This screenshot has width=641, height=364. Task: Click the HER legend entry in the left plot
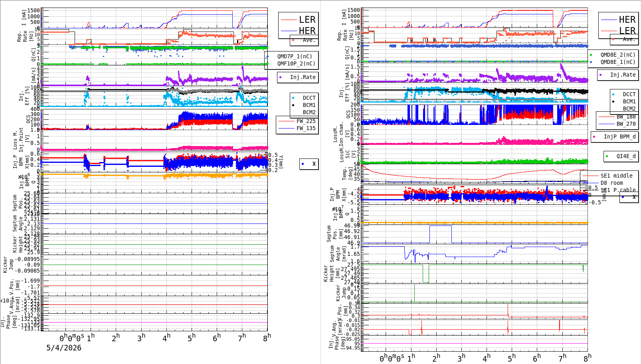click(x=298, y=31)
